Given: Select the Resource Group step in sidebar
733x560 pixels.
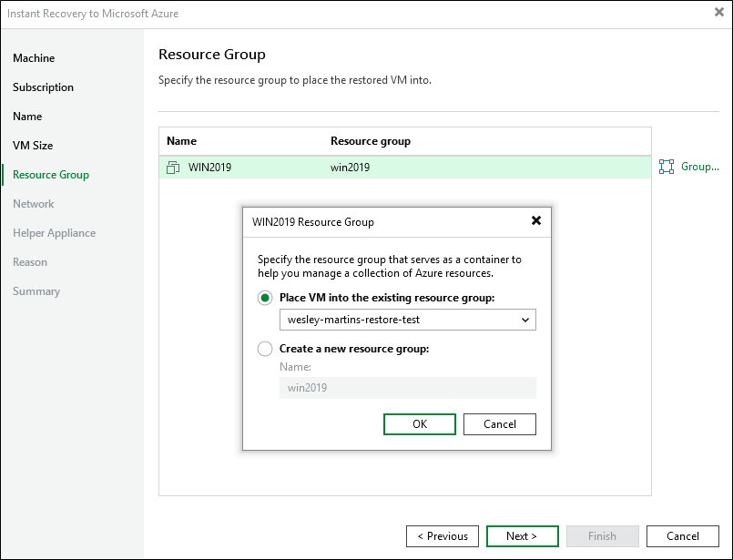Looking at the screenshot, I should click(x=51, y=175).
